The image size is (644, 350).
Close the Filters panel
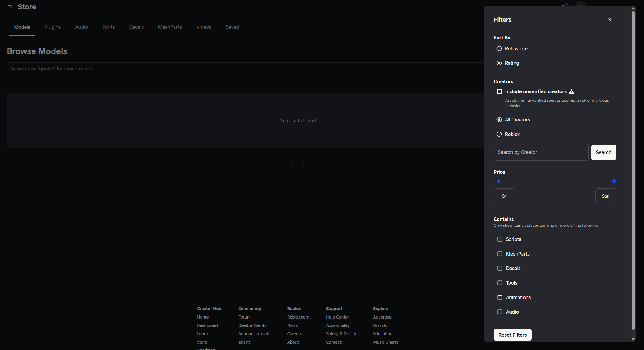point(610,20)
